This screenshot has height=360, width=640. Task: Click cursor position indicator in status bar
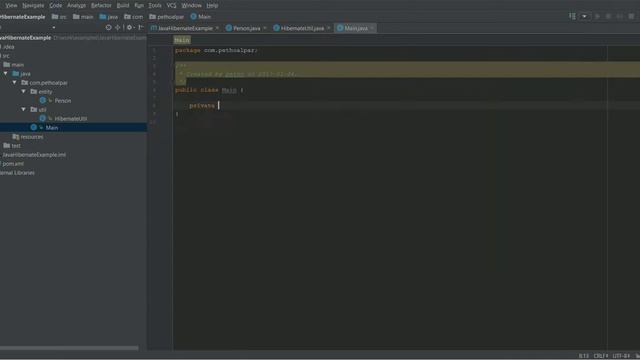click(584, 356)
